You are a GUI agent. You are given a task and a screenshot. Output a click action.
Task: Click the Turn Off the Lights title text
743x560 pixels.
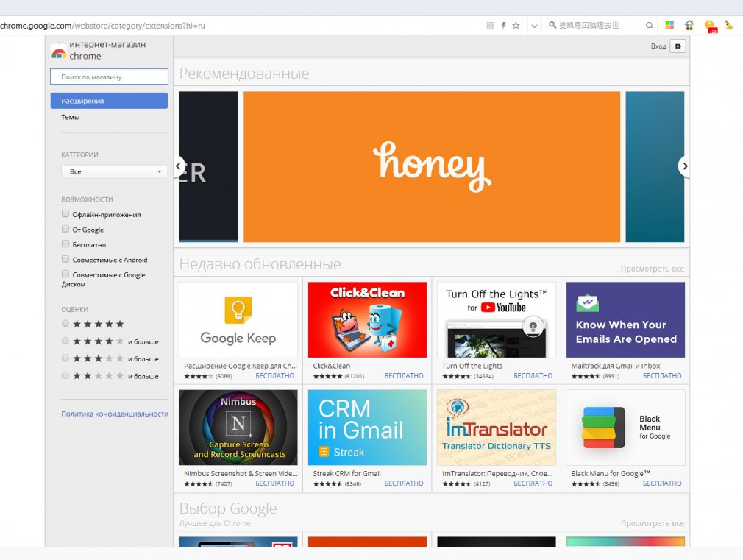(x=472, y=366)
